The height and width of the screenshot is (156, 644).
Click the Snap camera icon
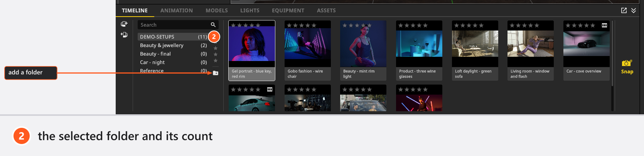click(627, 63)
